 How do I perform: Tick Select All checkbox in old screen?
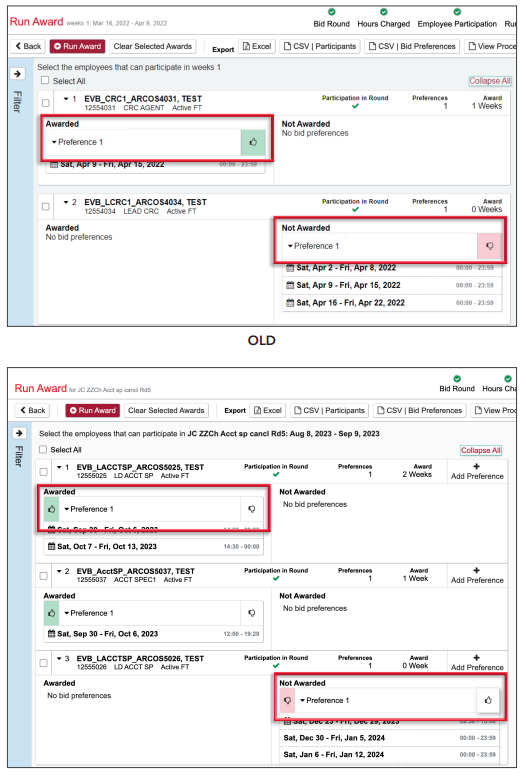click(x=45, y=80)
